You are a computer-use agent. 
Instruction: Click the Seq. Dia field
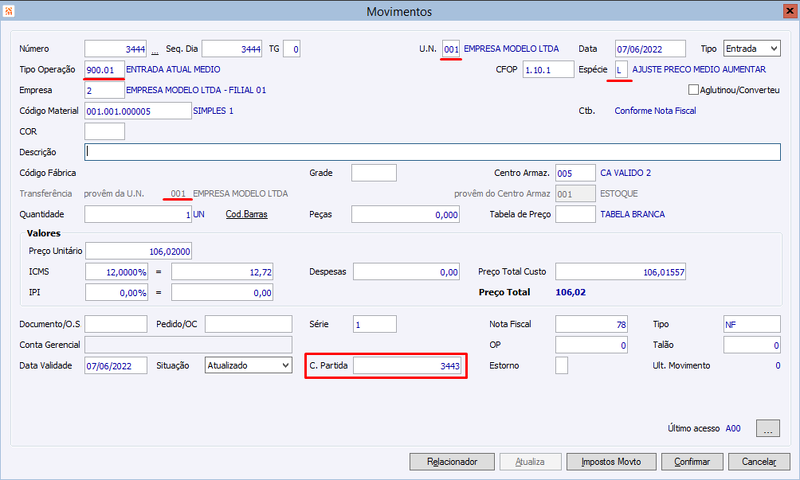coord(232,48)
